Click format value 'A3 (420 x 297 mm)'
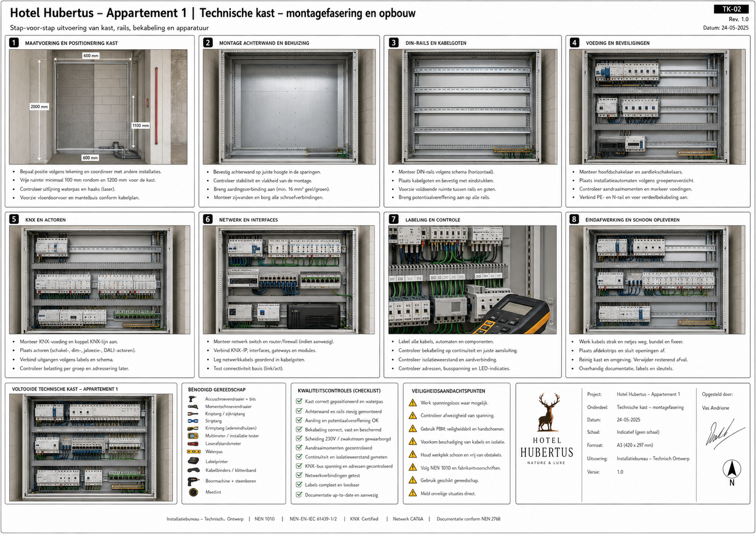756x535 pixels. click(x=635, y=445)
